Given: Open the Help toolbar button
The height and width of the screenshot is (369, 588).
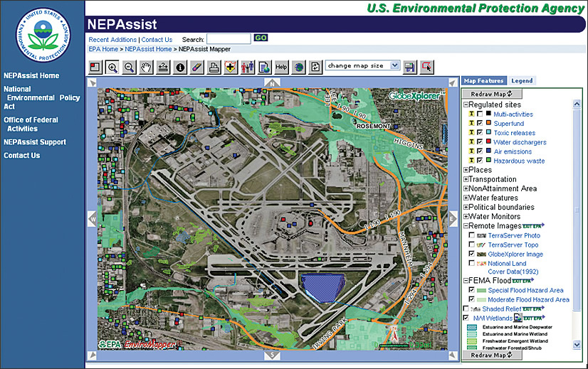Looking at the screenshot, I should 281,68.
